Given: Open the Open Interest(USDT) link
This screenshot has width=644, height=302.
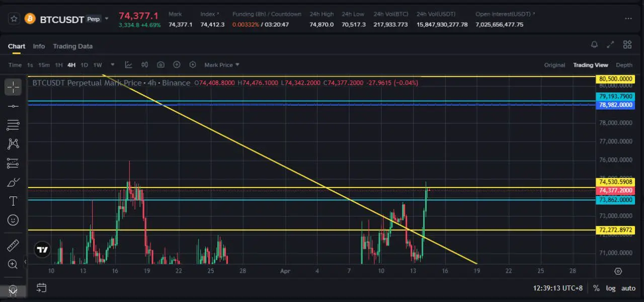Looking at the screenshot, I should pos(505,14).
